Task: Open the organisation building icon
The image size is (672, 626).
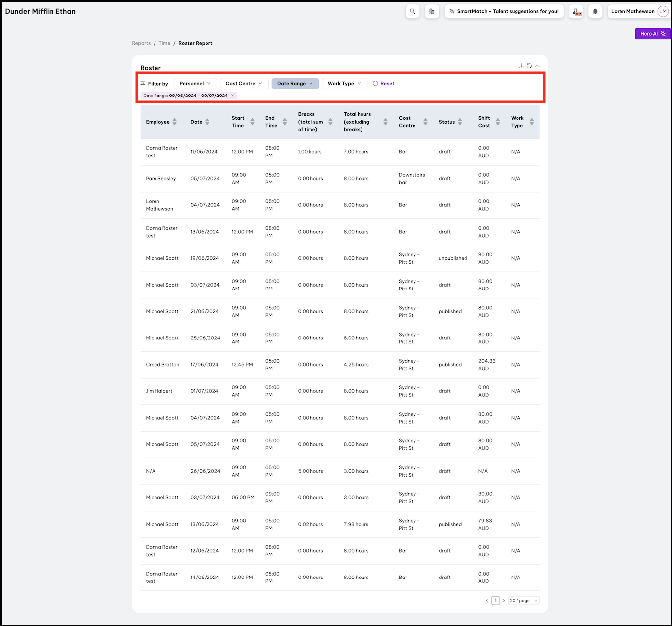Action: [432, 11]
